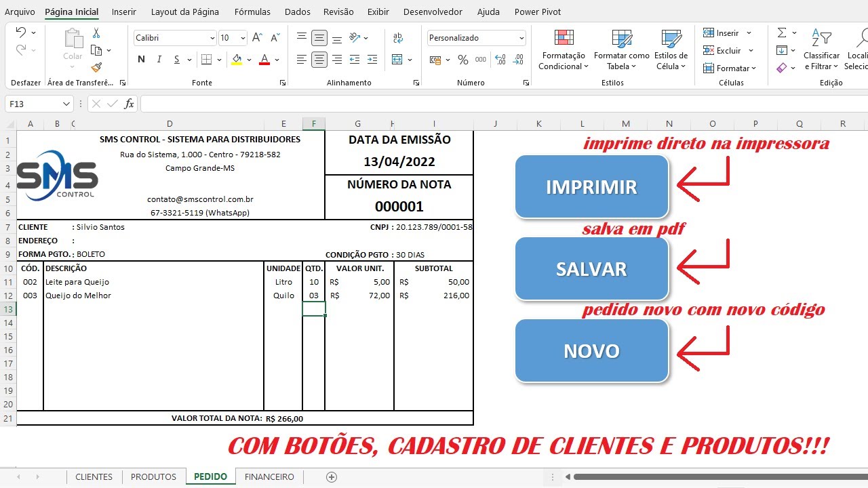
Task: Click the text Orientation icon
Action: click(x=355, y=38)
